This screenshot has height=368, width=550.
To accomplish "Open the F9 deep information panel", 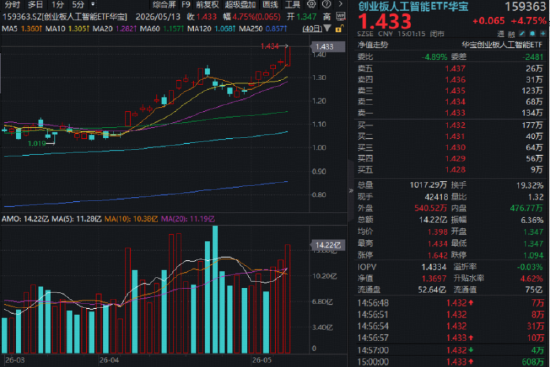I will click(x=186, y=5).
